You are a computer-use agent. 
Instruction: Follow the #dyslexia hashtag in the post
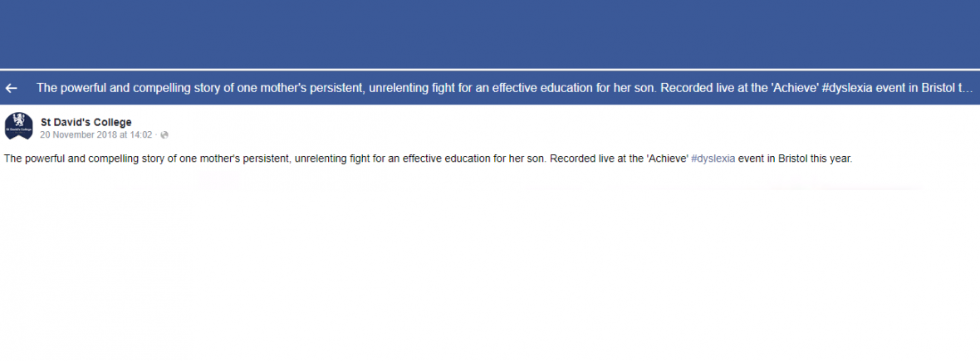[713, 159]
